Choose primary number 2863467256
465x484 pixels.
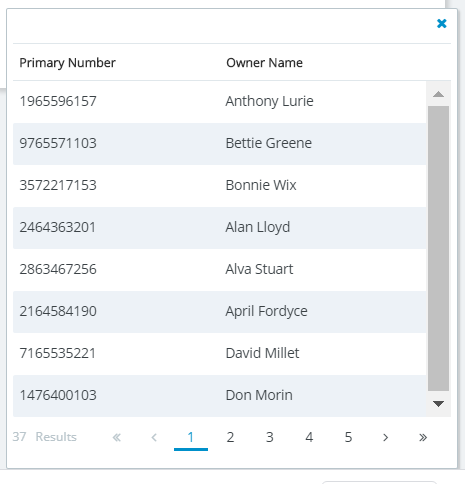click(58, 269)
